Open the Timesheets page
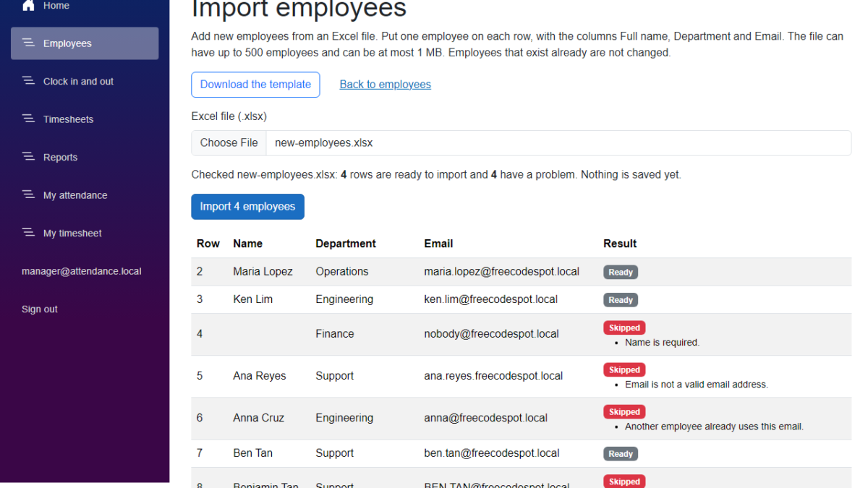This screenshot has height=488, width=868. tap(85, 119)
